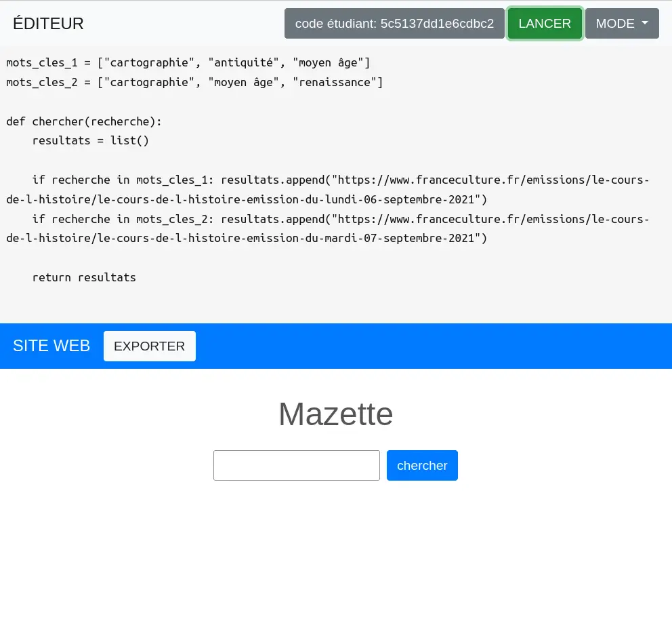Place cursor on the resultats = list() line
Image resolution: width=672 pixels, height=642 pixels.
click(x=90, y=141)
